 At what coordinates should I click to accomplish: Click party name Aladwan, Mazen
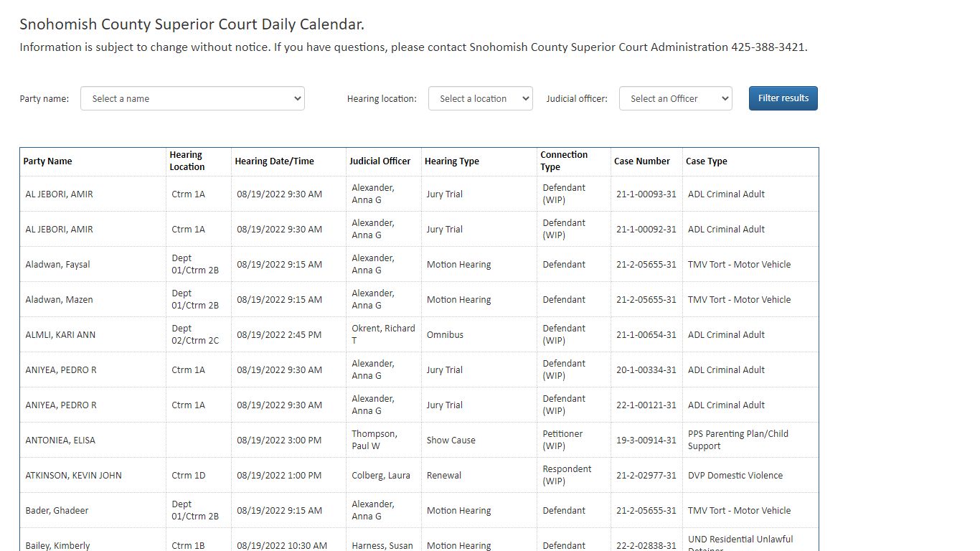coord(60,300)
